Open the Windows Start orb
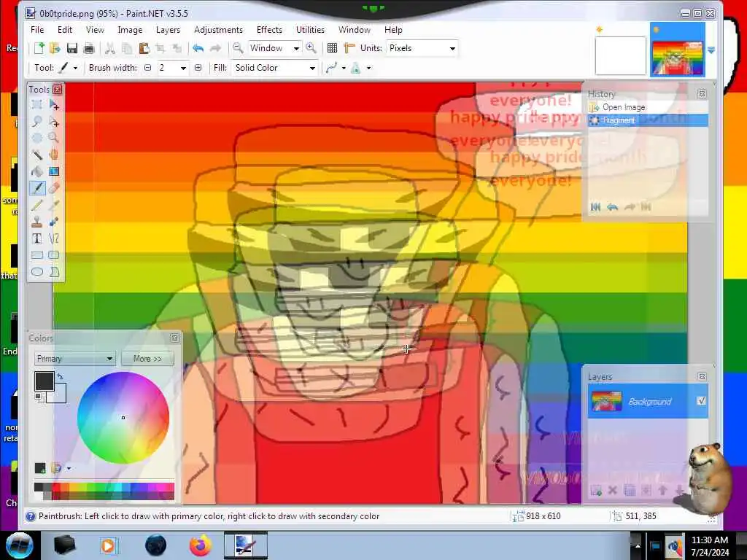This screenshot has width=747, height=560. click(x=19, y=545)
